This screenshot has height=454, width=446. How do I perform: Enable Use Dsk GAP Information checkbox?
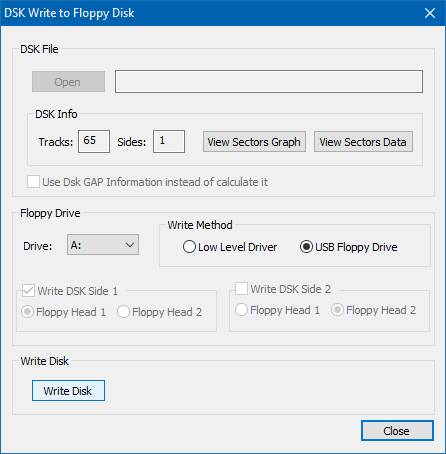(x=33, y=182)
